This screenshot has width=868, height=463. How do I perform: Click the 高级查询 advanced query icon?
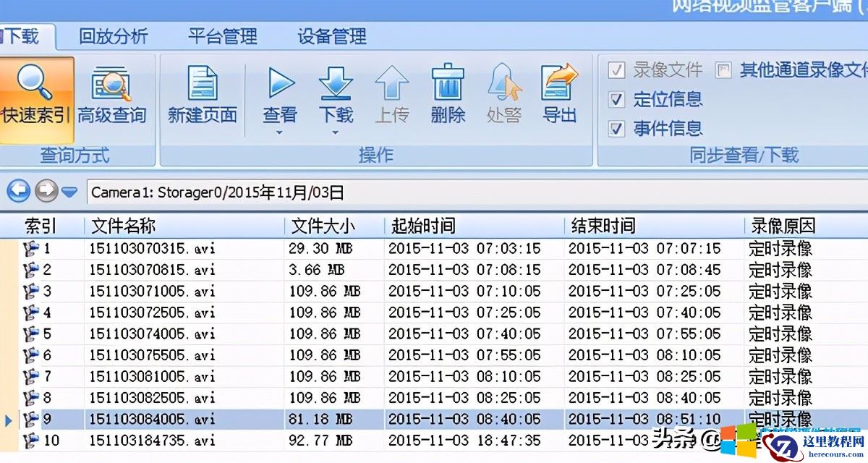click(112, 94)
